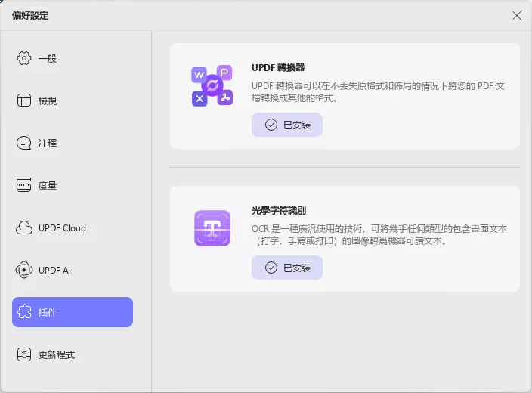This screenshot has height=393, width=532.
Task: Click the 已安裝 button under UPDF 轉換器
Action: coord(287,125)
